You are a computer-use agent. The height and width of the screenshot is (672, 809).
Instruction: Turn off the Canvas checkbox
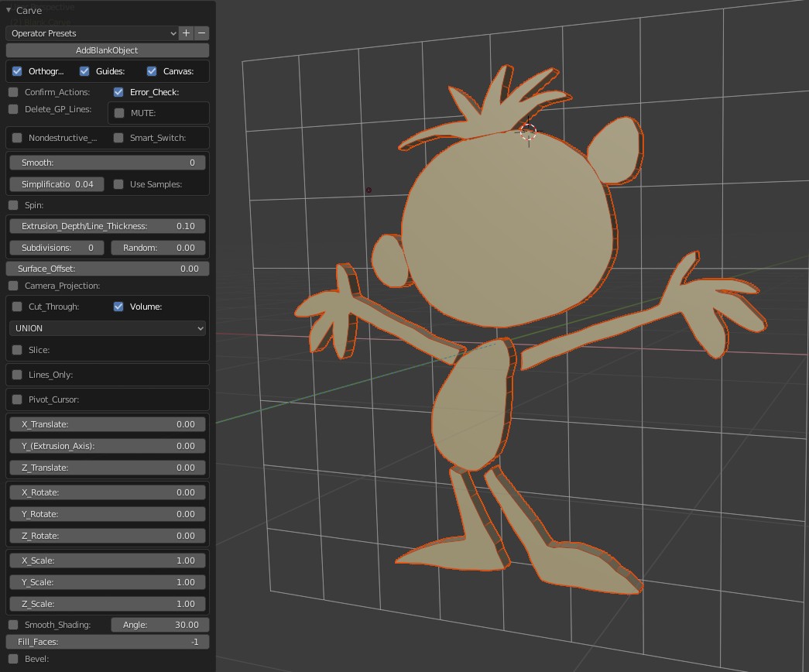point(152,71)
